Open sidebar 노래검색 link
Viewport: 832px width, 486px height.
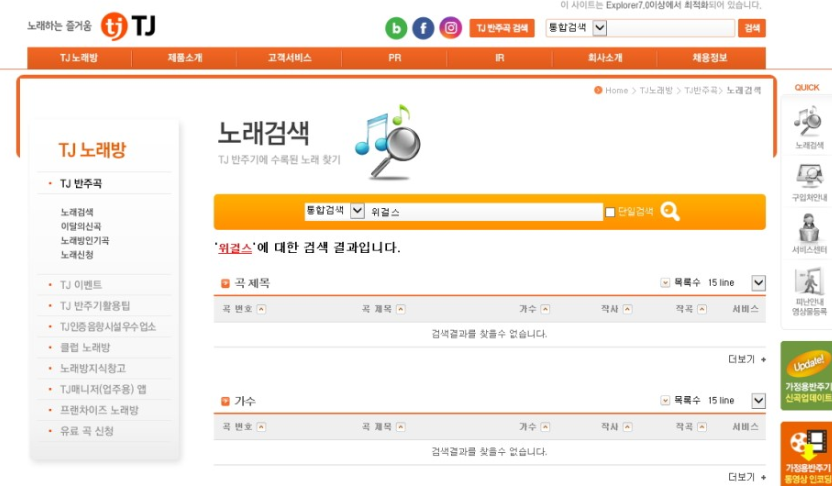coord(77,212)
